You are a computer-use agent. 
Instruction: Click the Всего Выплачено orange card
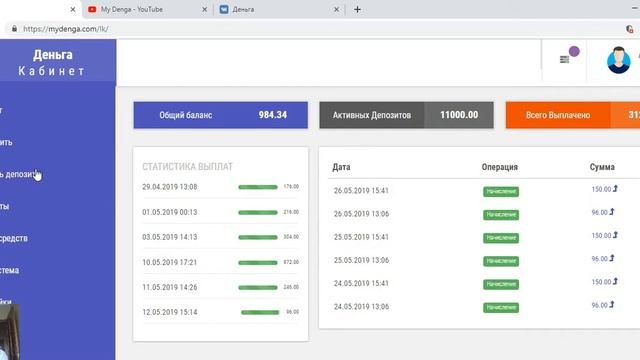tap(573, 115)
